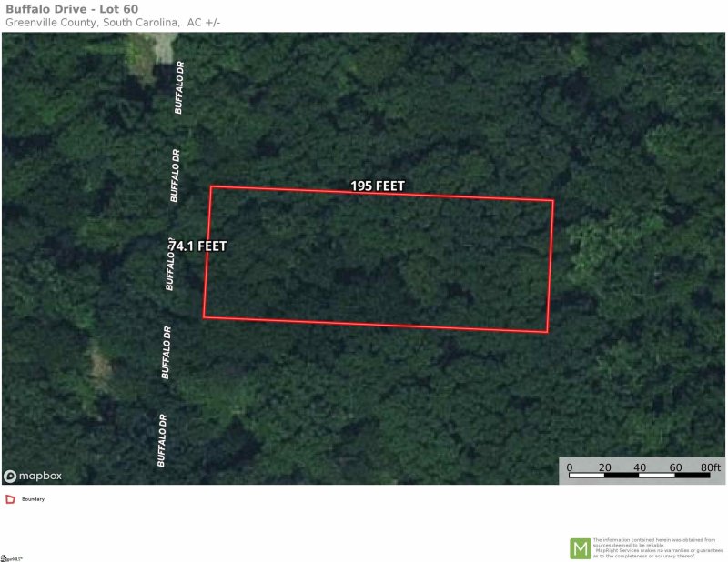Click the northeast corner of red lot boundary
Viewport: 728px width, 562px height.
click(553, 200)
